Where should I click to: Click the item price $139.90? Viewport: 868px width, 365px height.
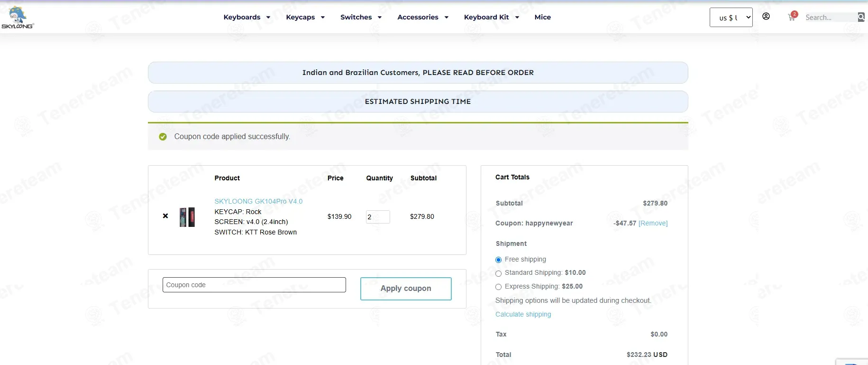(x=339, y=216)
